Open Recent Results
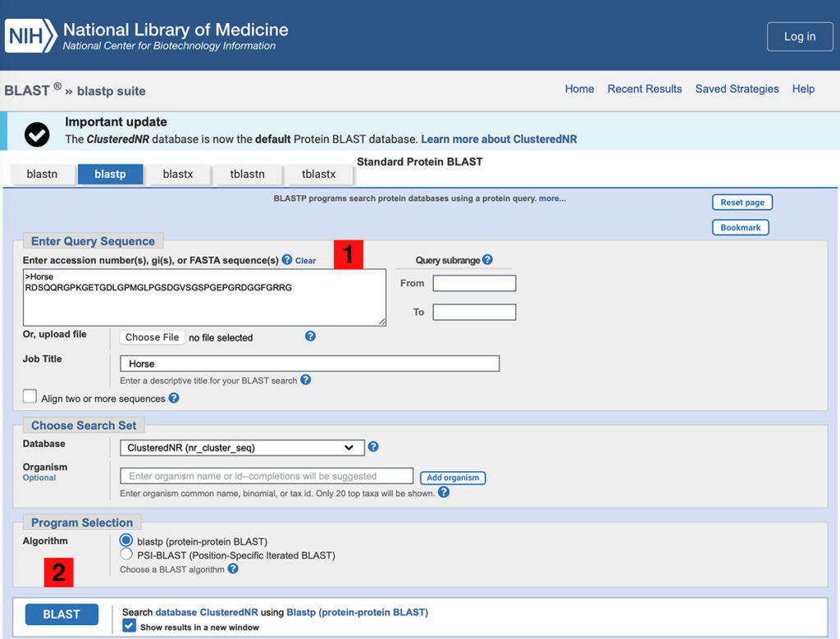The image size is (840, 639). (x=645, y=89)
